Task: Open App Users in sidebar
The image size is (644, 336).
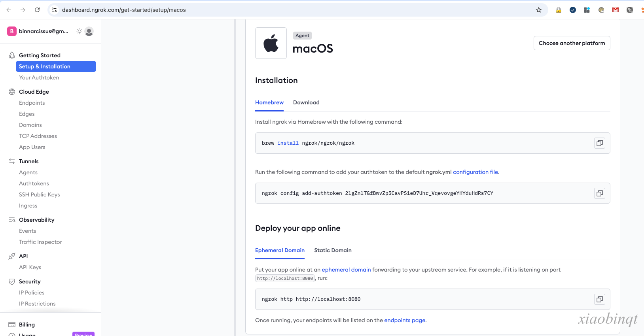Action: (x=32, y=147)
